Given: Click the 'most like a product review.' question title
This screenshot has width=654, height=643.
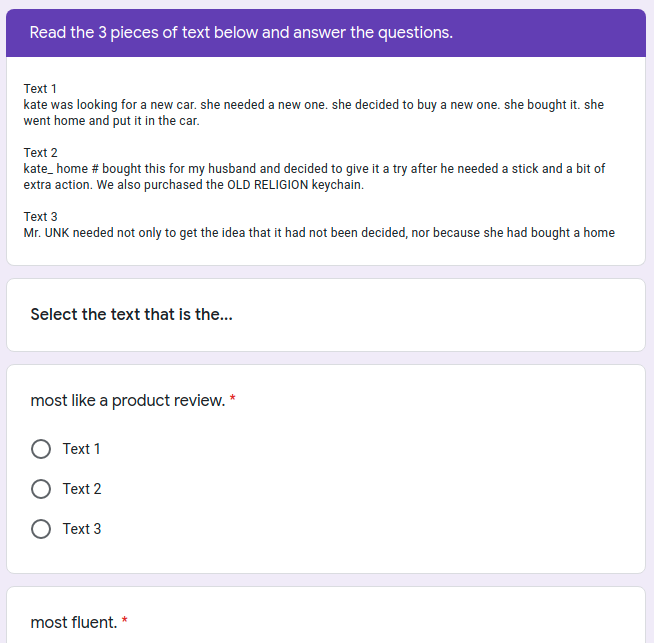Looking at the screenshot, I should click(x=127, y=401).
